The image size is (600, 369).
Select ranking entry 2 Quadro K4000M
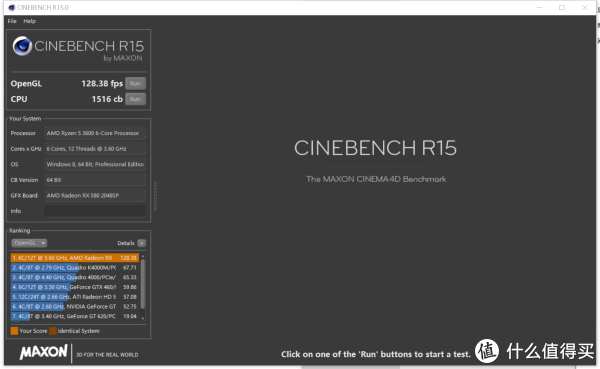[75, 268]
